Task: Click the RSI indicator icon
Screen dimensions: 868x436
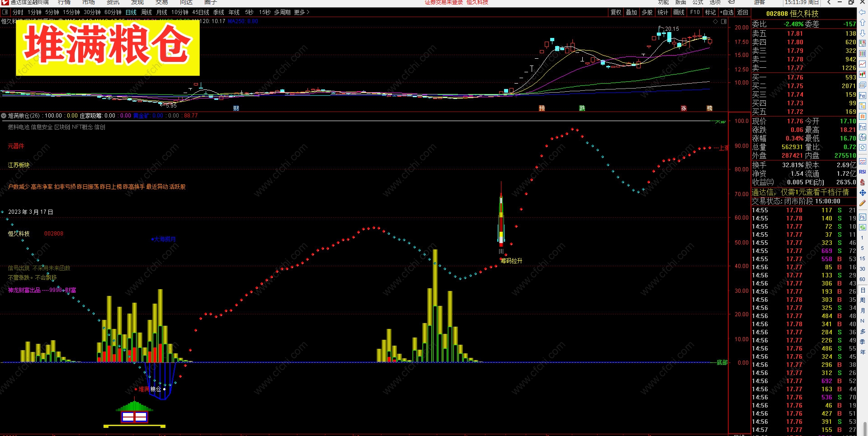Action: (x=863, y=172)
